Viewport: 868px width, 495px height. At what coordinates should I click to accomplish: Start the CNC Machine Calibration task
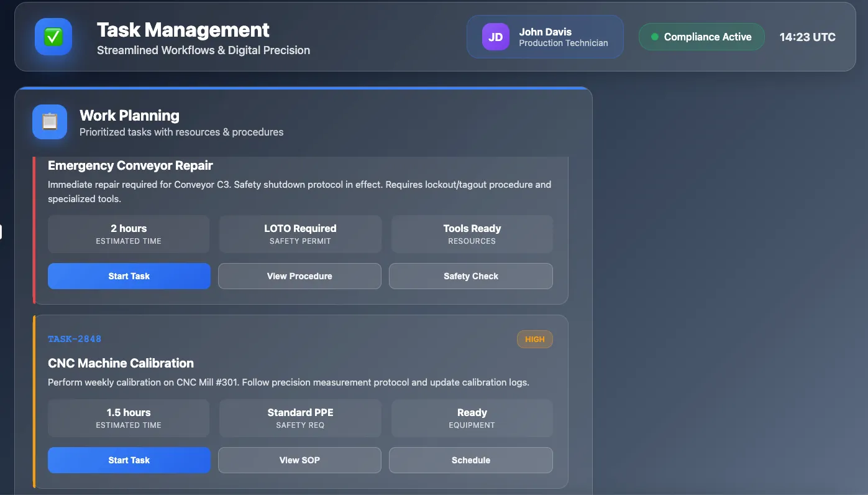coord(129,460)
